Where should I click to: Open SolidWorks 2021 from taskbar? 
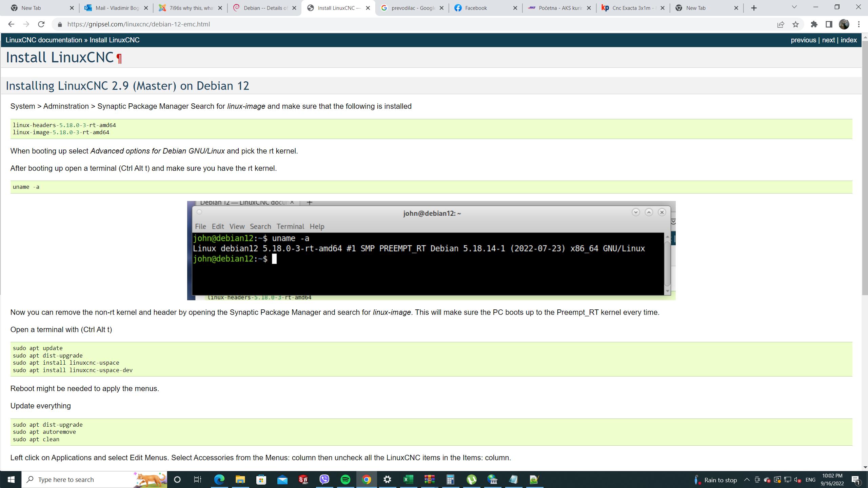click(303, 480)
